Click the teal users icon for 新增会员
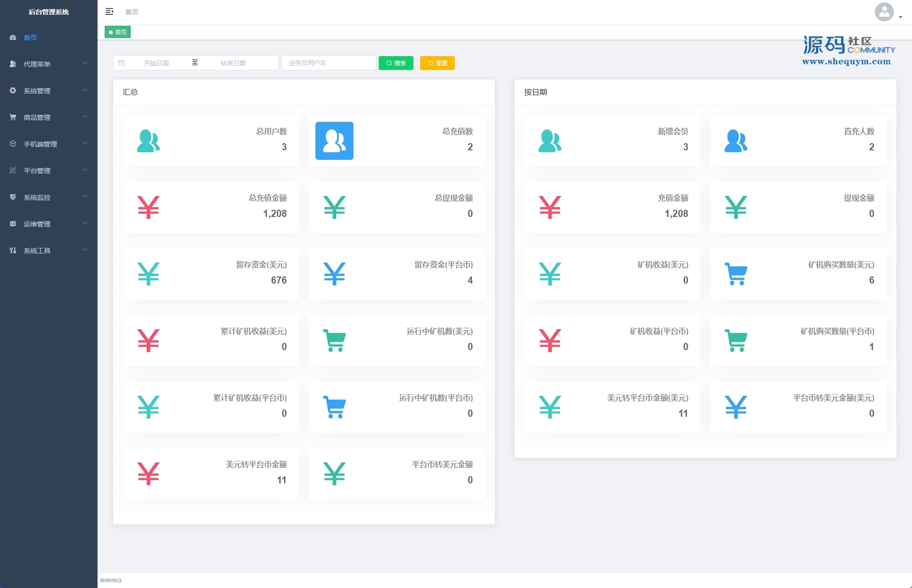The height and width of the screenshot is (588, 912). coord(549,141)
